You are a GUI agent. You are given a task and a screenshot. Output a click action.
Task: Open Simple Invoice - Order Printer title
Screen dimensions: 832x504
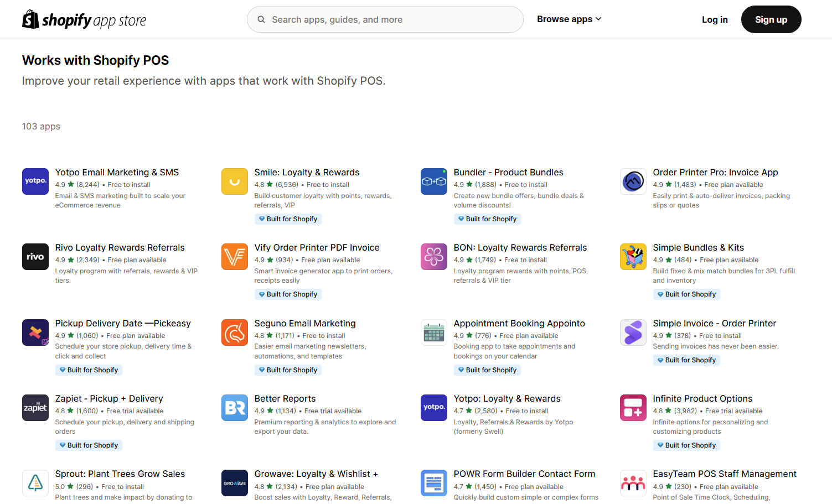point(714,323)
